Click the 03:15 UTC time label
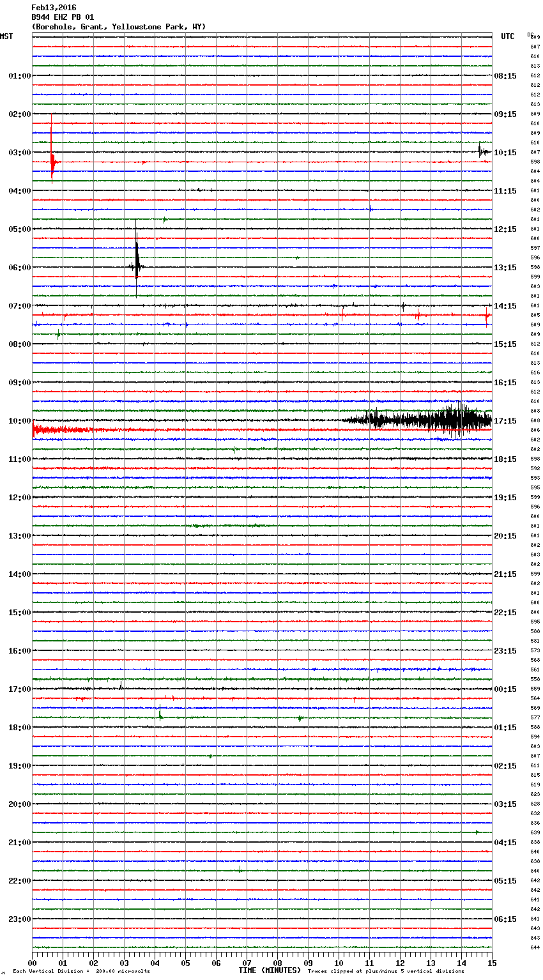The width and height of the screenshot is (543, 980). [505, 804]
